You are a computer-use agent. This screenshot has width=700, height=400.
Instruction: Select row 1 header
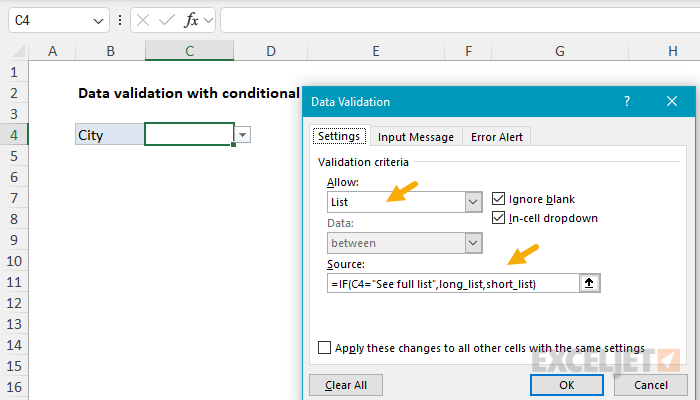(14, 72)
